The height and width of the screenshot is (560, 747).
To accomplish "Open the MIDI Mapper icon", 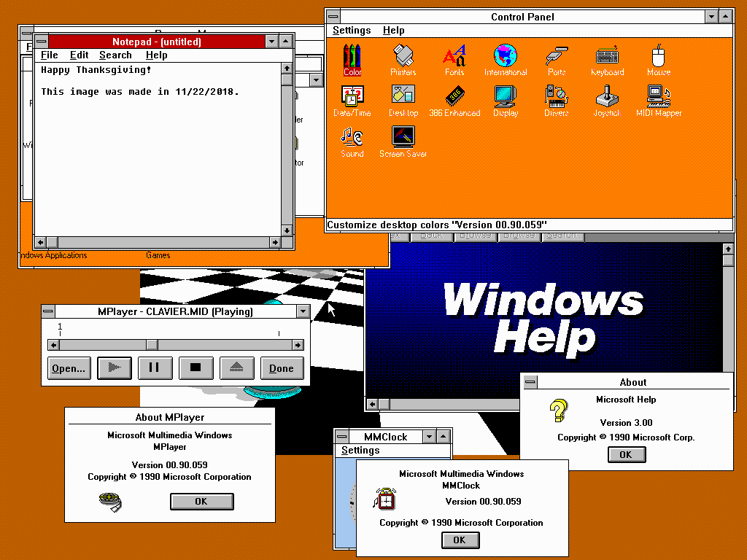I will click(x=658, y=98).
